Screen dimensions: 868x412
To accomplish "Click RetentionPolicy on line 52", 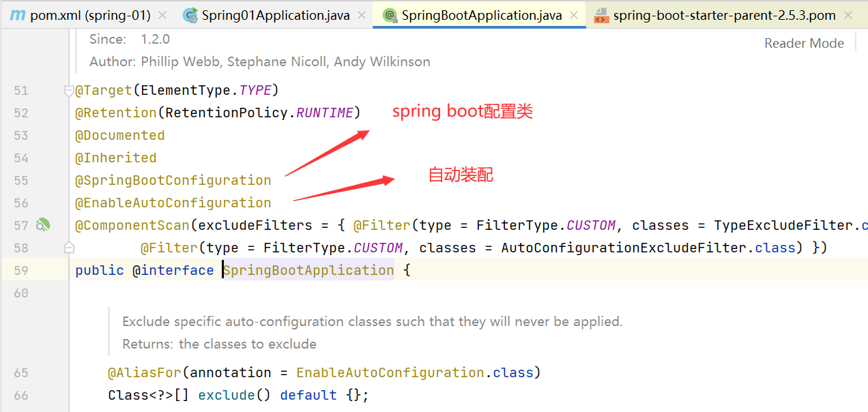I will (x=227, y=113).
